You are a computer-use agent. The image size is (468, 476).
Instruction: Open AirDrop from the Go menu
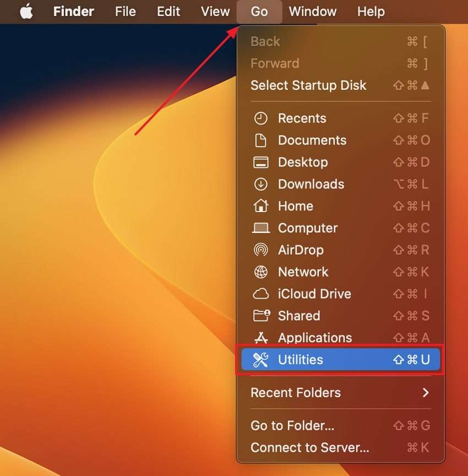coord(340,250)
